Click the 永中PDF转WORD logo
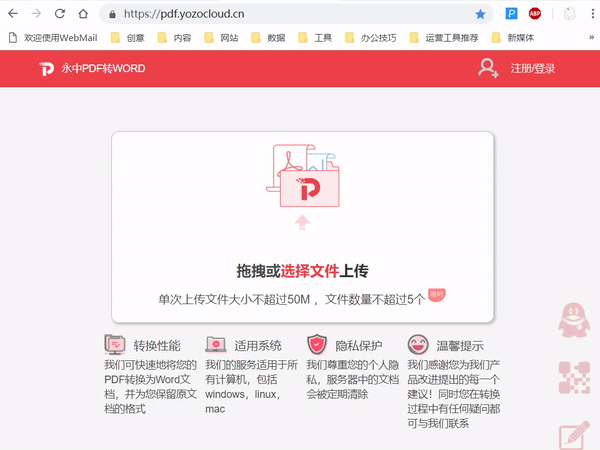The height and width of the screenshot is (450, 600). coord(92,69)
